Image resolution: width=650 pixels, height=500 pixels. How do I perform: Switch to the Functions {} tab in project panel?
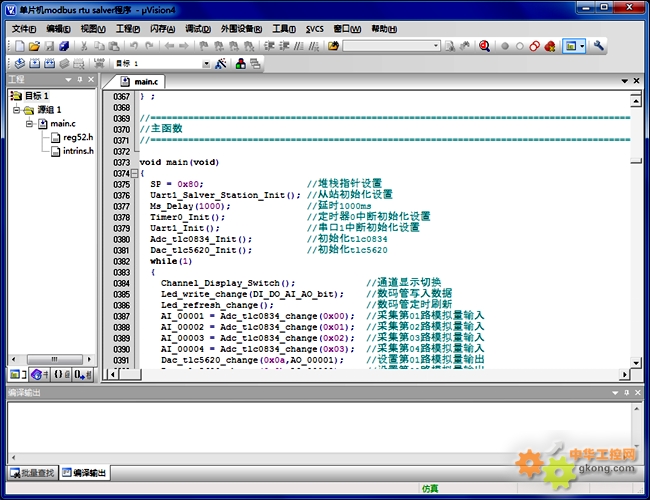61,375
